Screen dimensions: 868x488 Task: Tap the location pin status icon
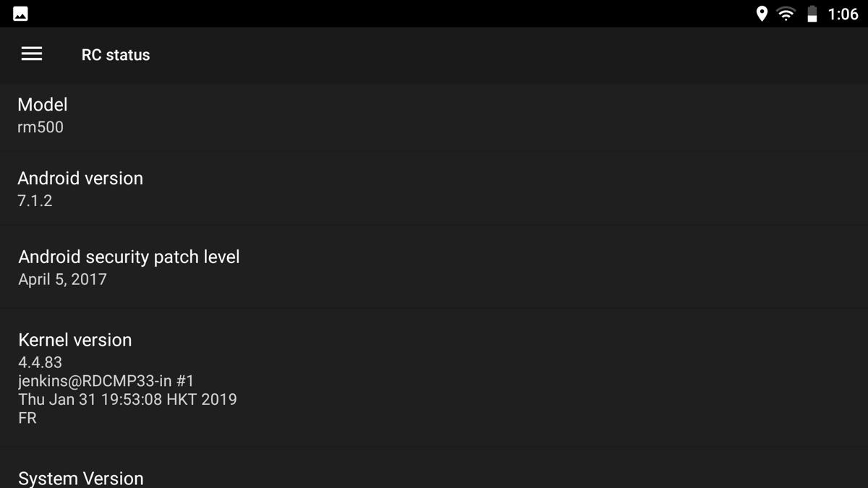[x=762, y=14]
